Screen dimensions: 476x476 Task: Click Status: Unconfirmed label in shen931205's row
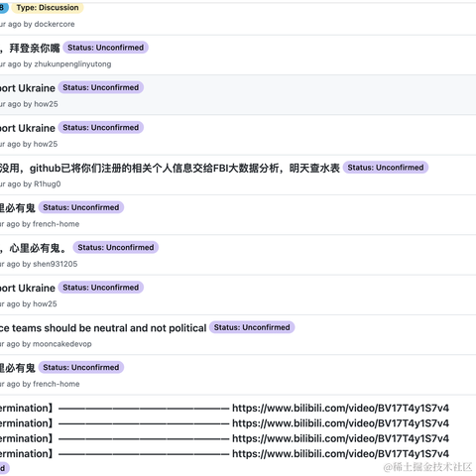coord(116,248)
